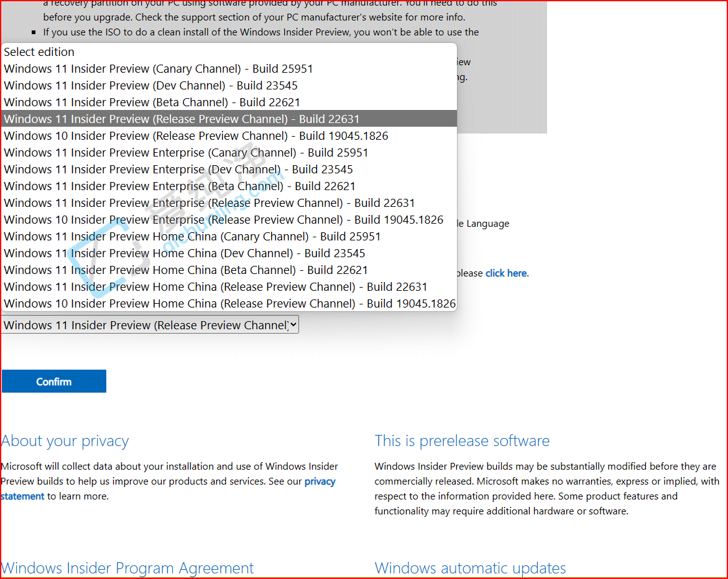Select Windows 10 Insider Preview Release Preview Build 19045.1826
The height and width of the screenshot is (579, 728).
pyautogui.click(x=196, y=135)
